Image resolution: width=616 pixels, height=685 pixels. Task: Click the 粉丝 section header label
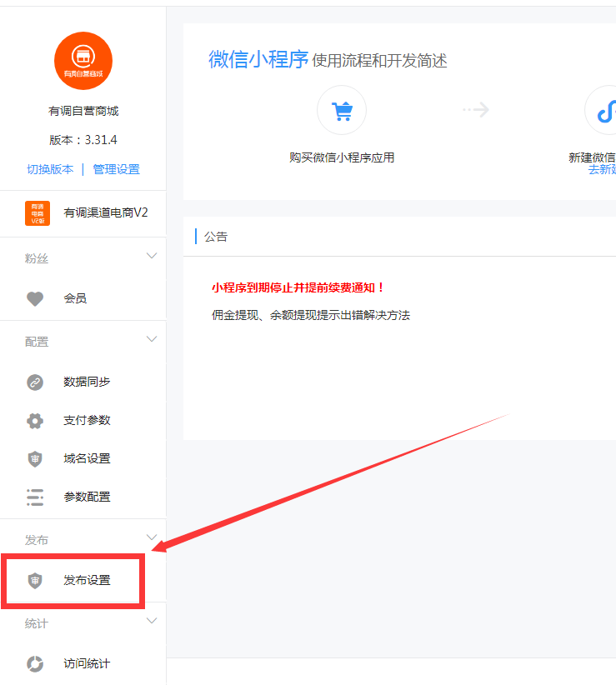click(x=37, y=258)
